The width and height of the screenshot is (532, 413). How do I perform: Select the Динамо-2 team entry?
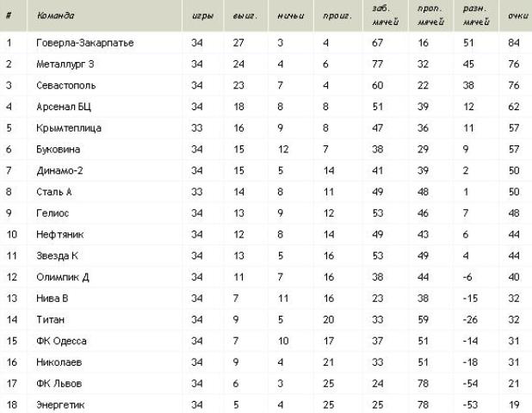coord(59,170)
